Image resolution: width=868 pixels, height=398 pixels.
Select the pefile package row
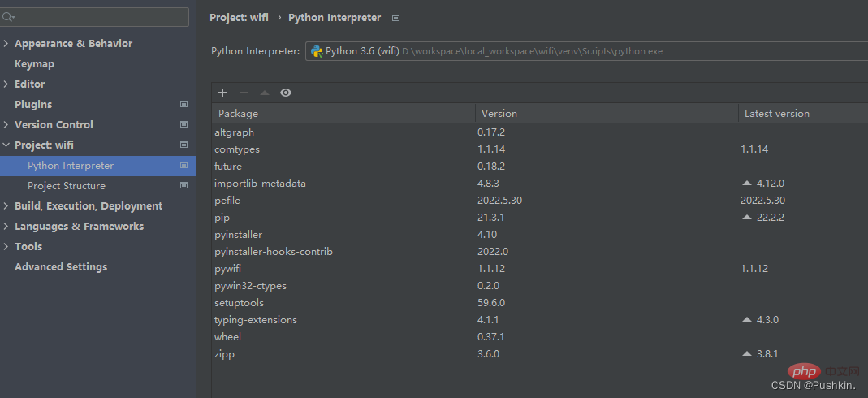click(x=540, y=201)
